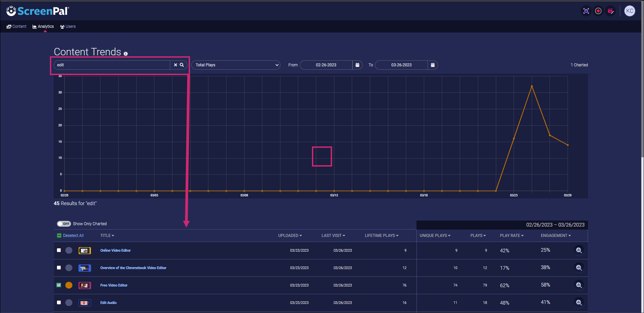The height and width of the screenshot is (313, 644).
Task: Sort by LAST VISIT column
Action: coord(333,236)
